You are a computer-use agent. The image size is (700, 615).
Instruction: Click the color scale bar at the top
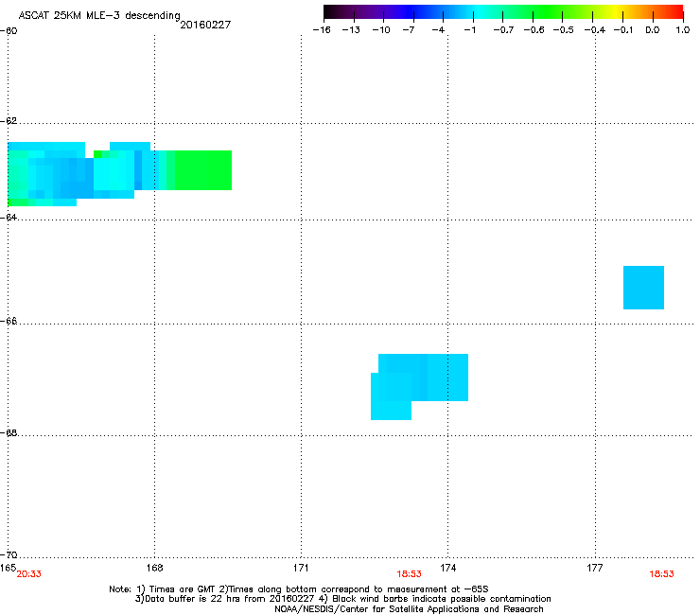click(x=503, y=12)
